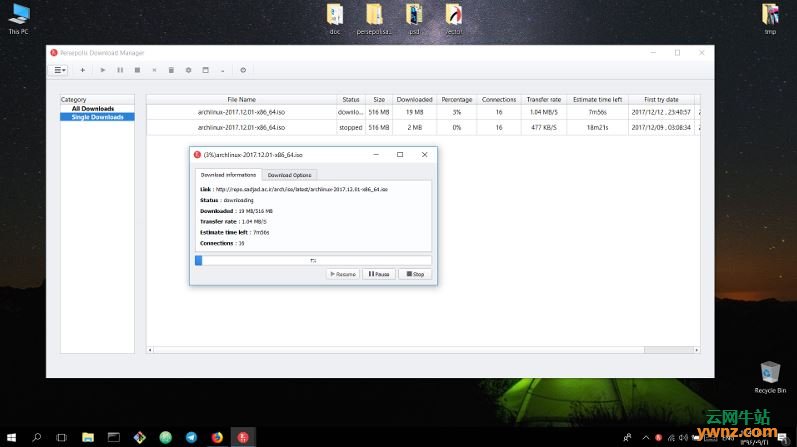Select All Downloads category
The image size is (797, 447).
pyautogui.click(x=93, y=108)
